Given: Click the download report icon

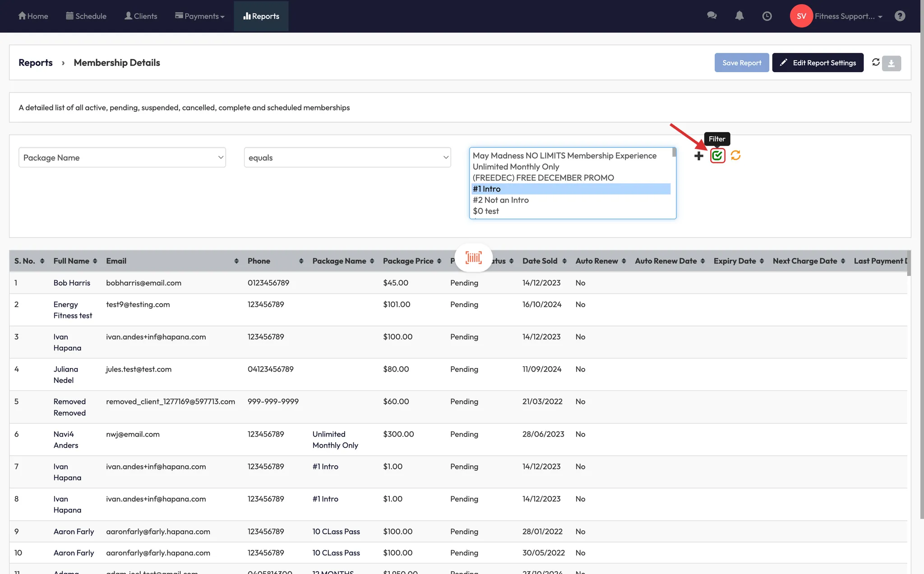Looking at the screenshot, I should click(892, 63).
